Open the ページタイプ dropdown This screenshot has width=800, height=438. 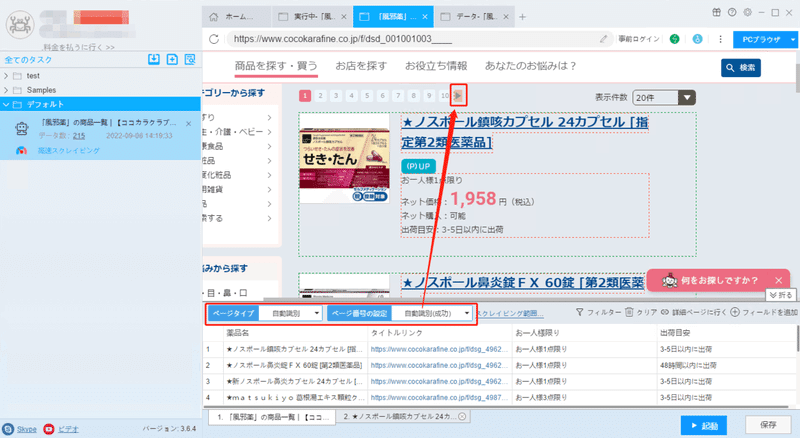coord(290,313)
